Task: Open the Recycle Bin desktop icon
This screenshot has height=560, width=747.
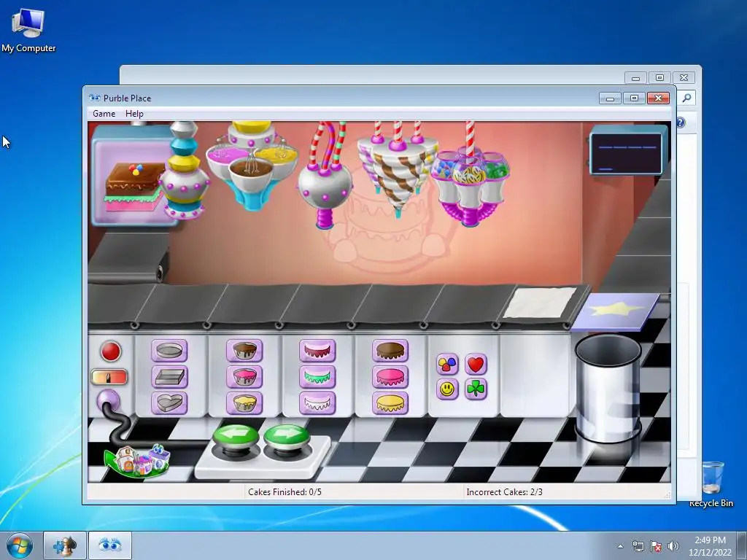Action: (712, 483)
